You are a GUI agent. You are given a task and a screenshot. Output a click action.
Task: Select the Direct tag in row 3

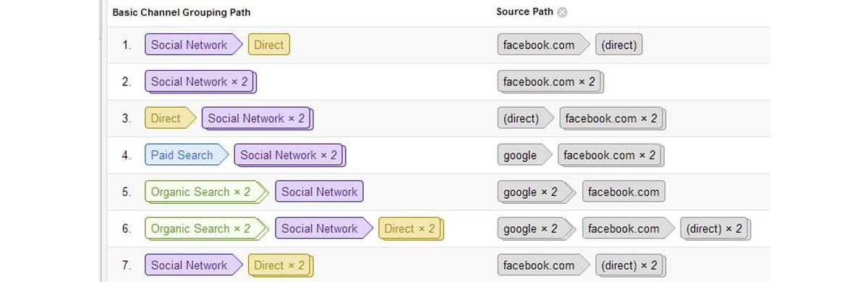pyautogui.click(x=170, y=119)
